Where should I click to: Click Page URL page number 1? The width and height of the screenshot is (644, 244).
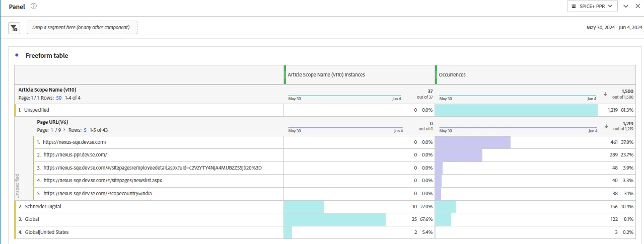(x=52, y=130)
